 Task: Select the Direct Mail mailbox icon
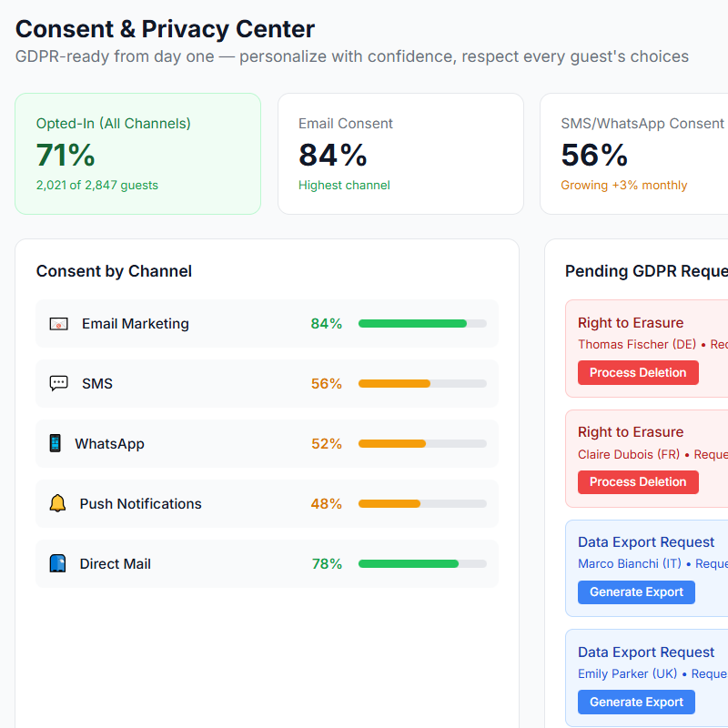click(57, 563)
